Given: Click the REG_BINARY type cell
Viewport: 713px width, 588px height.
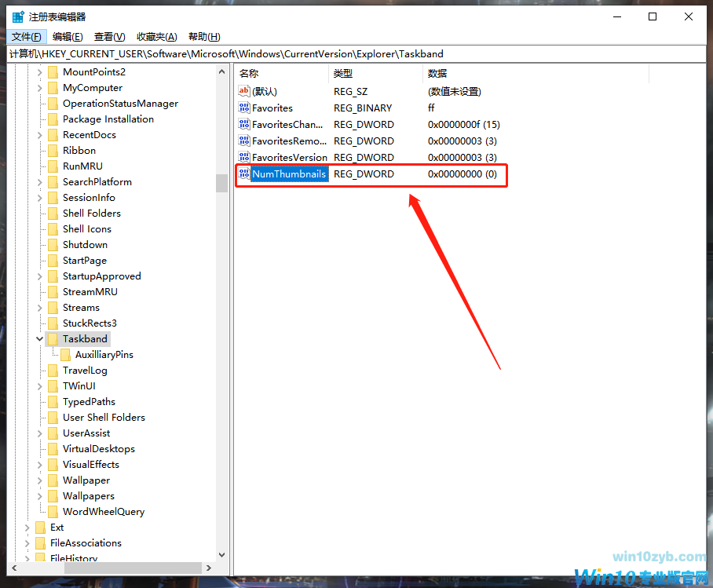Looking at the screenshot, I should (363, 108).
